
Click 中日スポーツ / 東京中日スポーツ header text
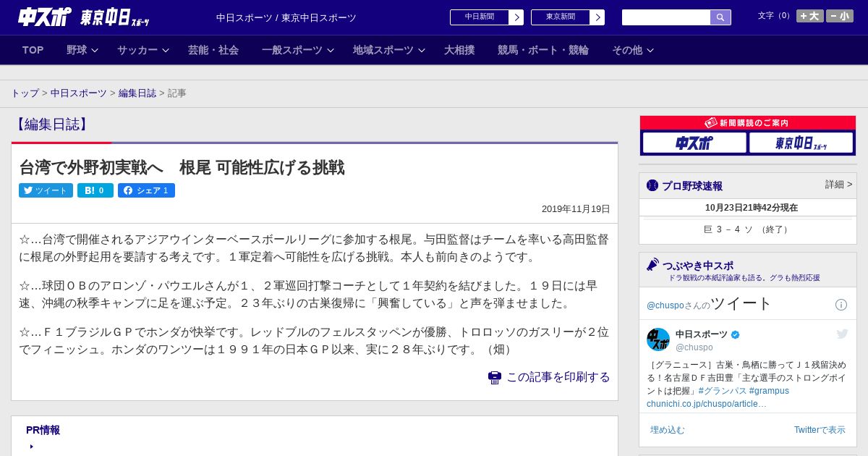286,18
